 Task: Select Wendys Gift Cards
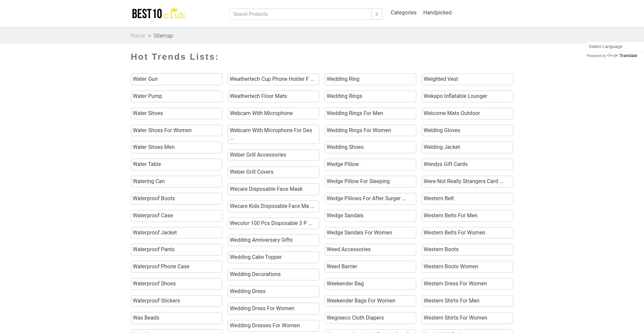(x=467, y=164)
